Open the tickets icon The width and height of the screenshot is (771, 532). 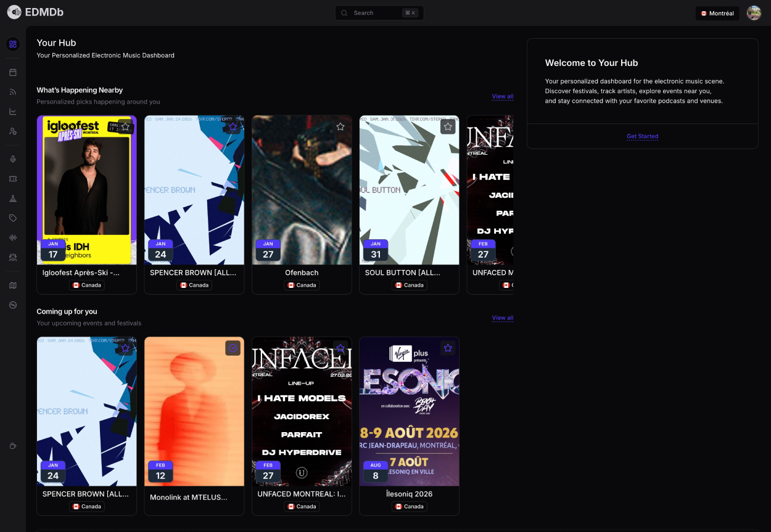click(x=12, y=178)
